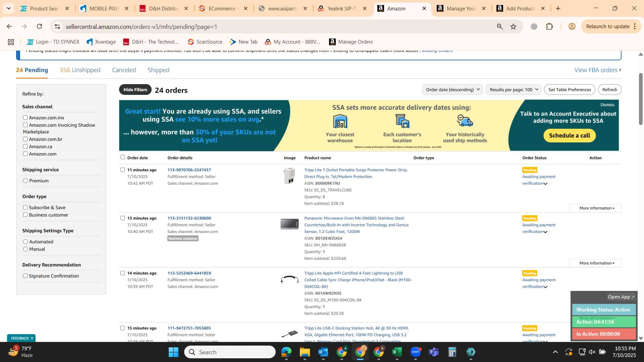Check the Amazon.com sales channel filter
Screen dimensions: 644x362
25,154
